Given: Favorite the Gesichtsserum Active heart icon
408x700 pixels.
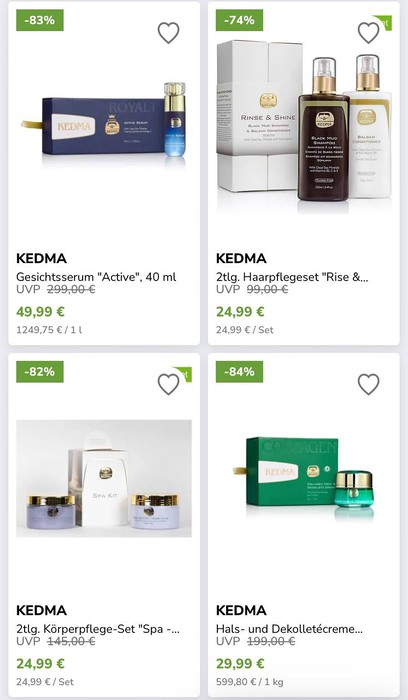Looking at the screenshot, I should [168, 33].
